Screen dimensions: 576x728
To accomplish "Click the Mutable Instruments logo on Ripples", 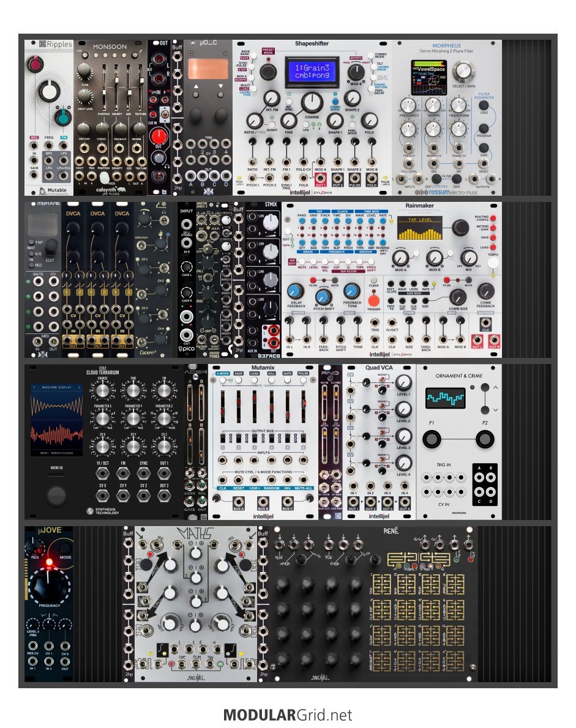I will (x=53, y=190).
